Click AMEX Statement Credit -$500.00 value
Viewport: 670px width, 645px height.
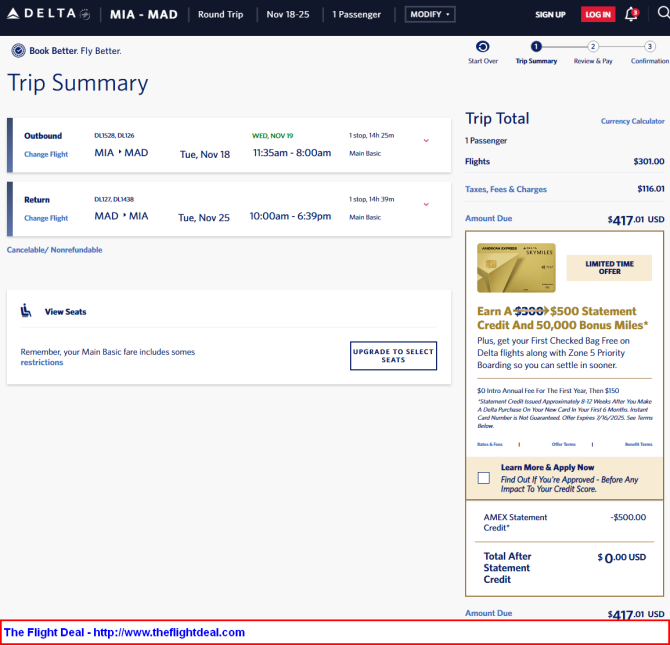pos(628,517)
